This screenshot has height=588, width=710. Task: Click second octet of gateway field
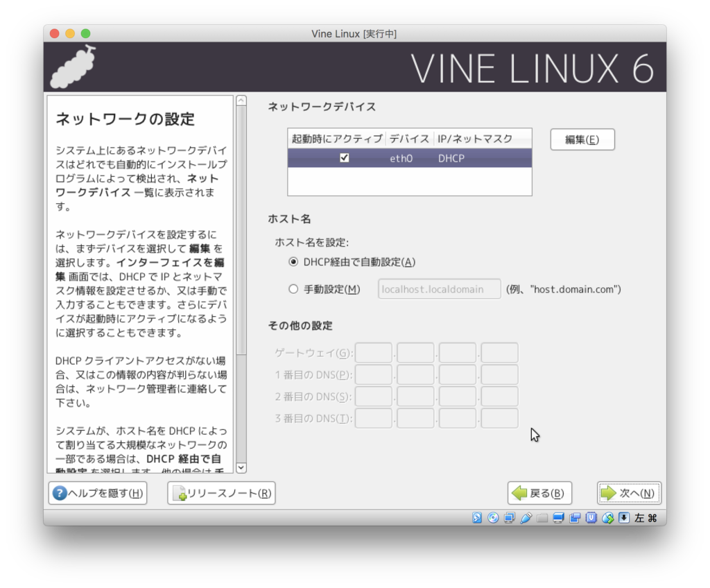(416, 353)
